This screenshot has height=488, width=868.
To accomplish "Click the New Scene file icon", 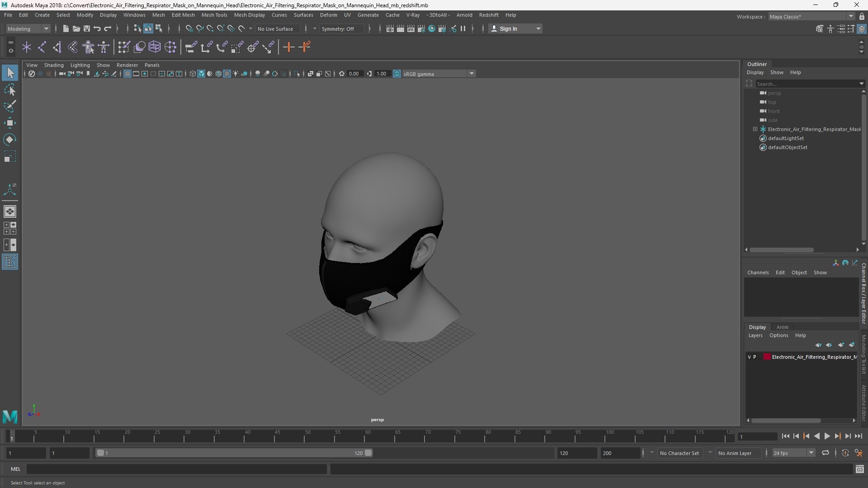I will 66,28.
